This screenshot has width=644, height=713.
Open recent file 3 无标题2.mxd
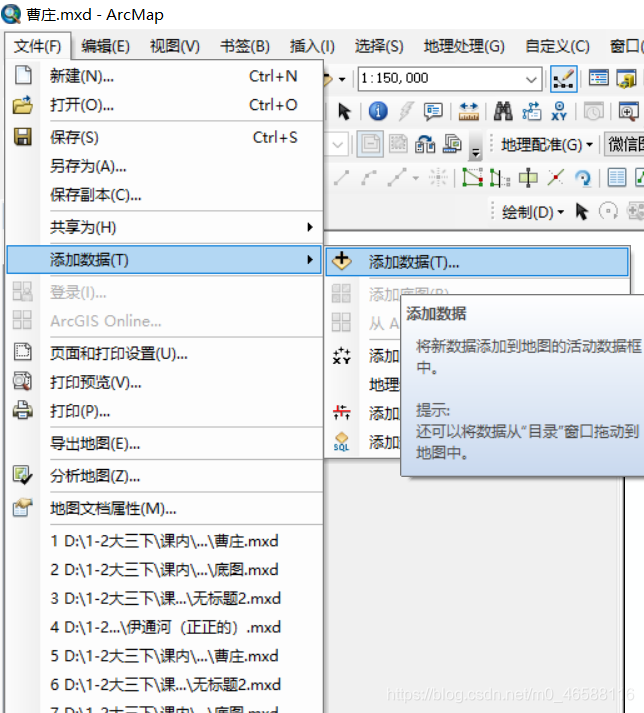164,598
